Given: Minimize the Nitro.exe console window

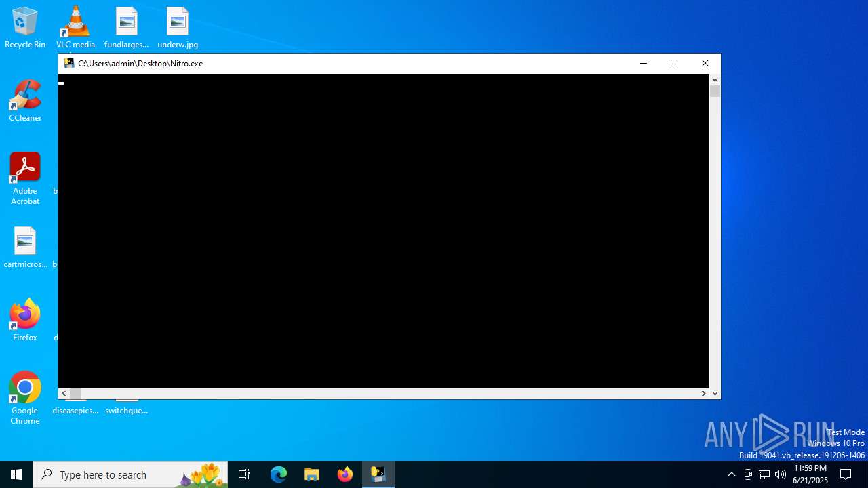Looking at the screenshot, I should coord(643,63).
